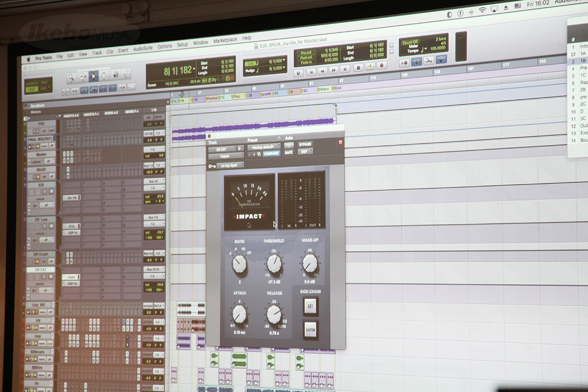The width and height of the screenshot is (588, 392).
Task: Click the Return to Zero button
Action: pos(311,71)
